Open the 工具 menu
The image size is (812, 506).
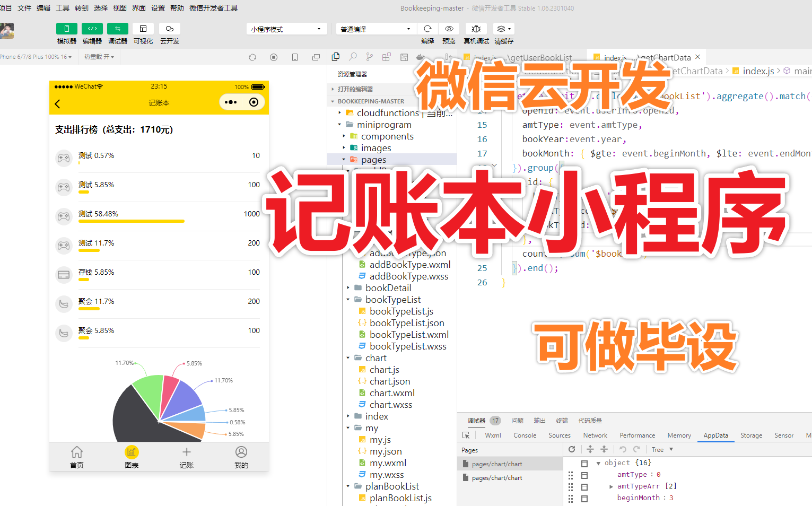63,8
